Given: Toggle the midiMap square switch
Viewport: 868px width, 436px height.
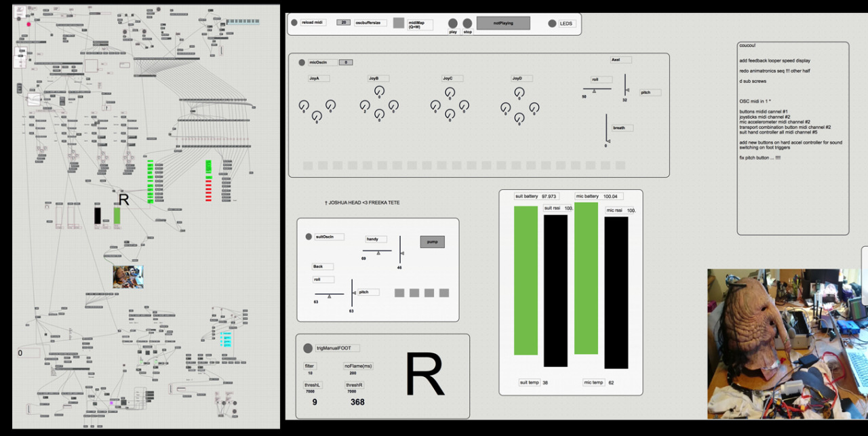Looking at the screenshot, I should click(399, 23).
